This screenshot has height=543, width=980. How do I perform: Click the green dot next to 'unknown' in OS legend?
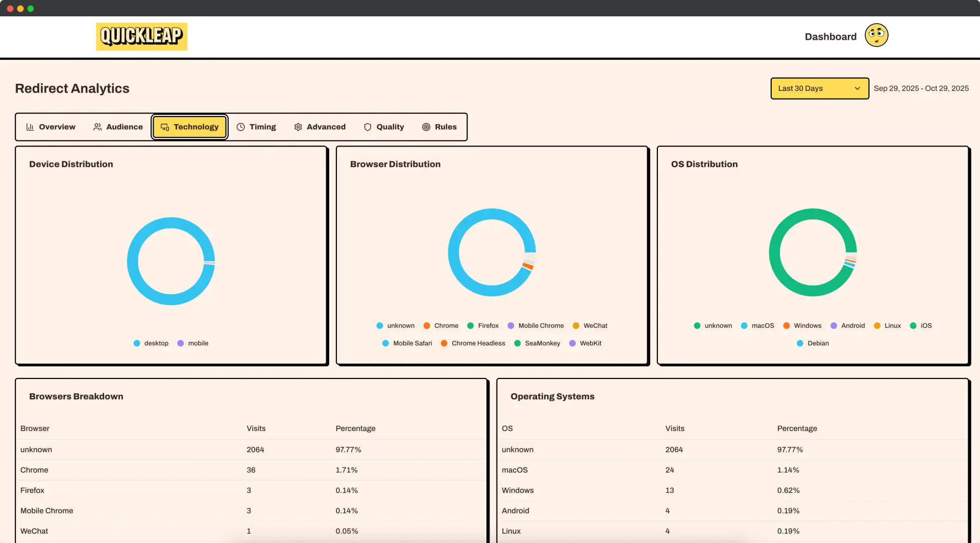(x=697, y=325)
